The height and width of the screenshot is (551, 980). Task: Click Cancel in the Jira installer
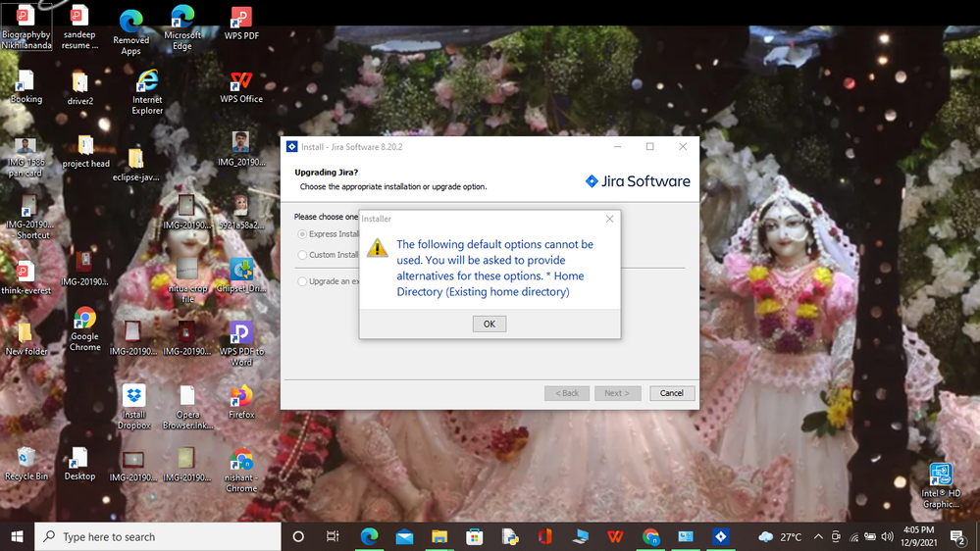click(671, 393)
